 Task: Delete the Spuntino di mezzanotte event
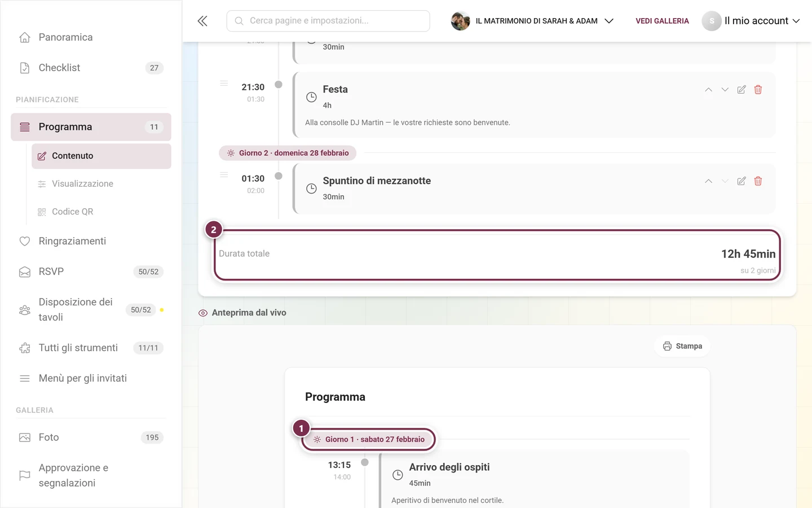point(758,181)
